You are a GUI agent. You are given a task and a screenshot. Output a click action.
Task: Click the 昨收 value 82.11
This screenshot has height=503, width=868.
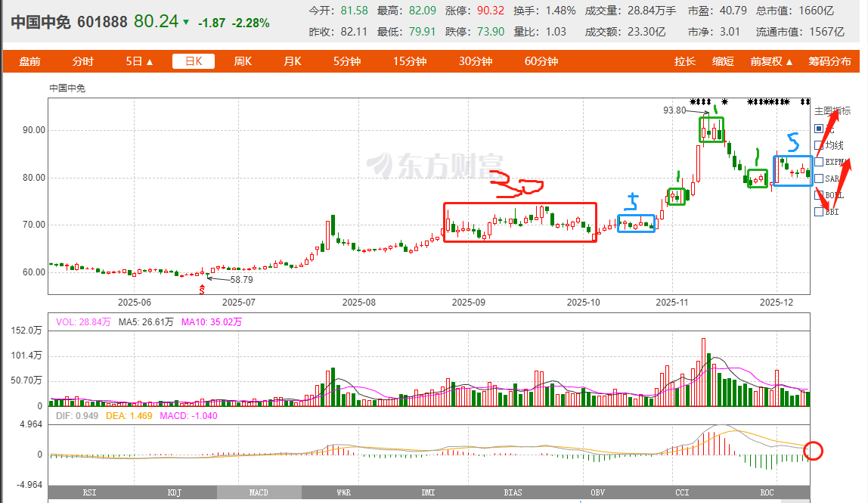[355, 32]
